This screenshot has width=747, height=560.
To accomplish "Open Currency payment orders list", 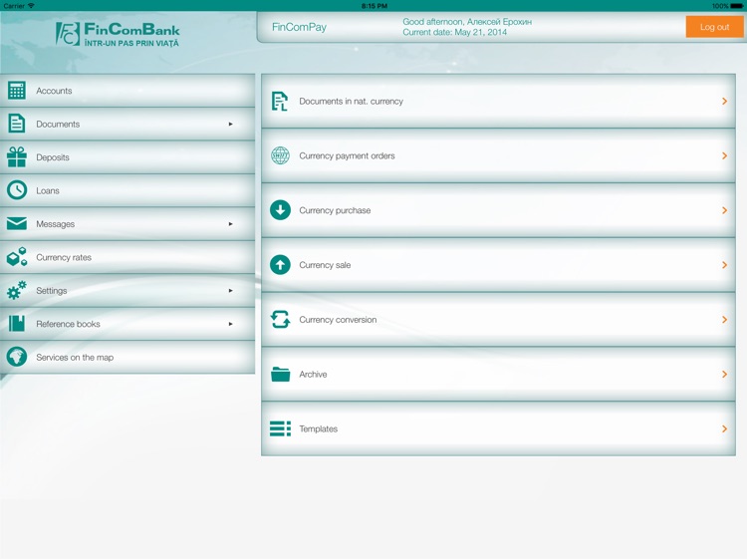I will pyautogui.click(x=498, y=155).
